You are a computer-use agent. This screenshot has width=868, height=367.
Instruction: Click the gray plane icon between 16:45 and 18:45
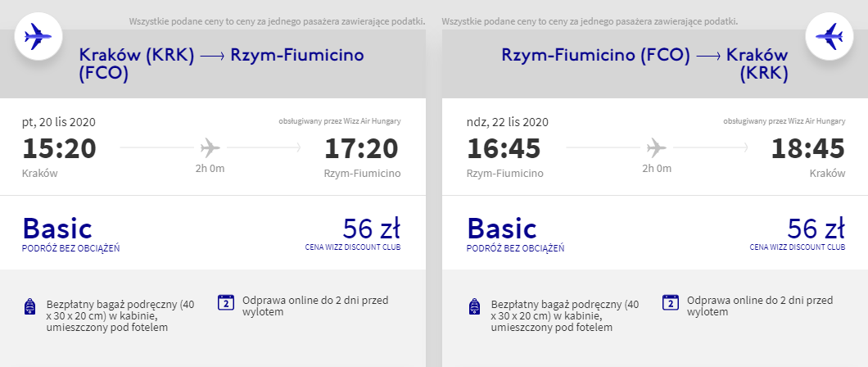[x=657, y=147]
